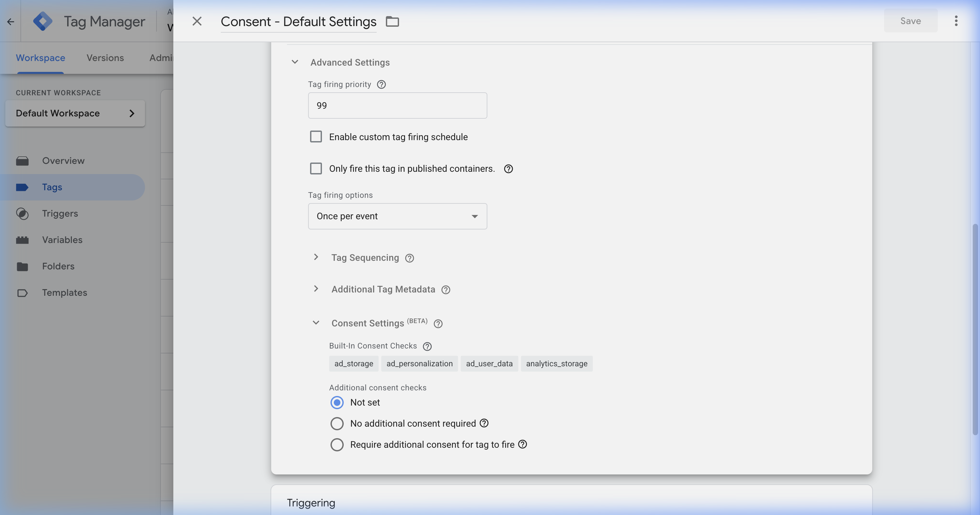Collapse the Consent Settings section
980x515 pixels.
click(316, 323)
